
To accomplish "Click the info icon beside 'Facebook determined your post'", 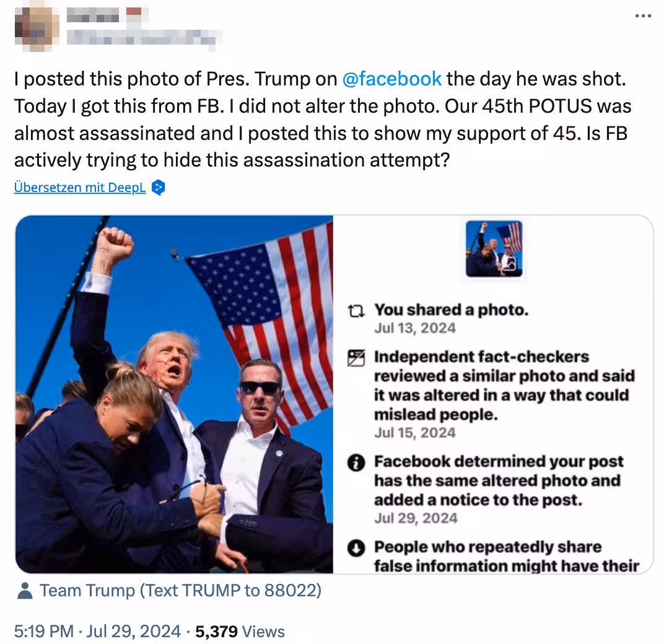I will pyautogui.click(x=356, y=463).
